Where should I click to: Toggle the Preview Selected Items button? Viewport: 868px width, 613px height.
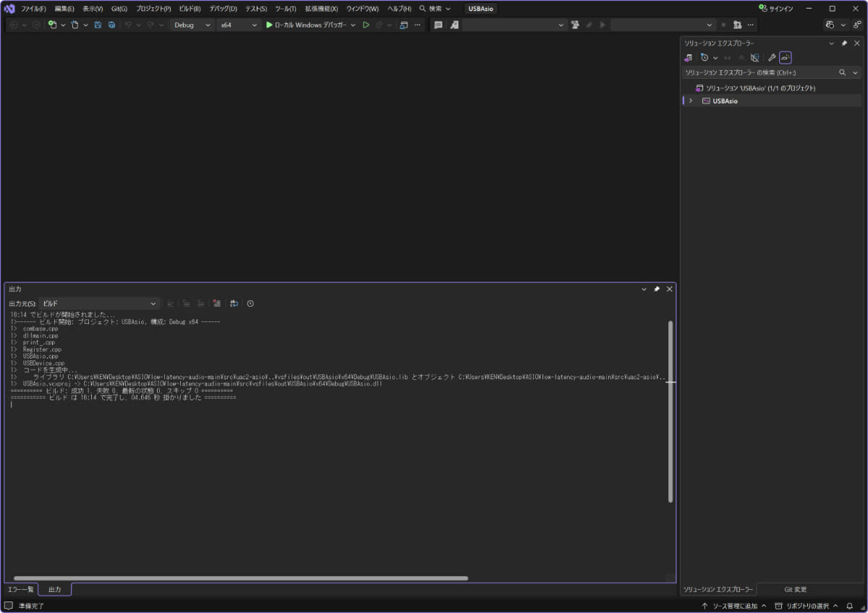[x=786, y=57]
